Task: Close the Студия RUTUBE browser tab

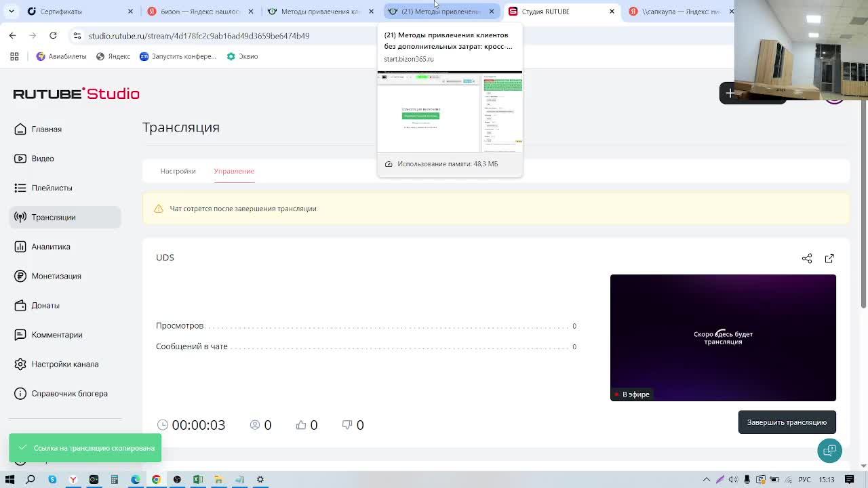Action: [612, 12]
